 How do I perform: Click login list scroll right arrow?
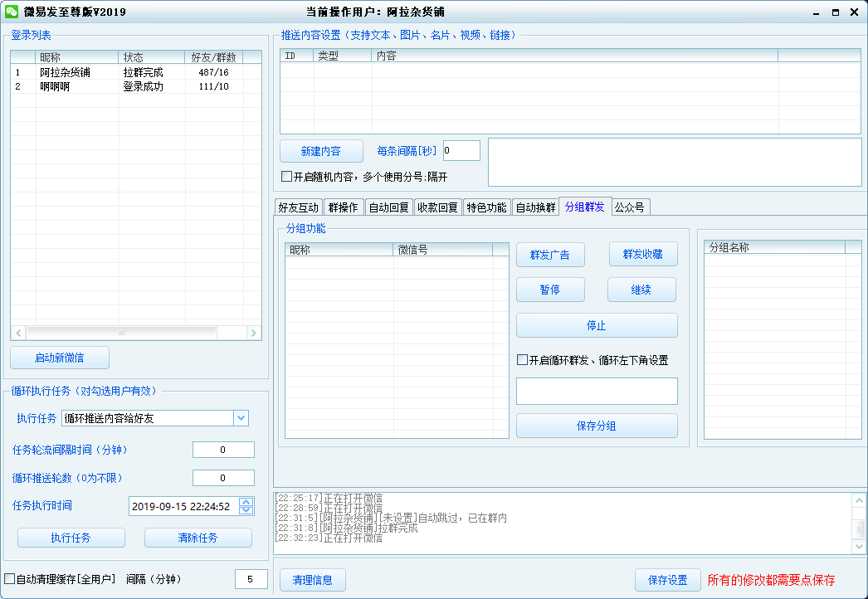(254, 333)
